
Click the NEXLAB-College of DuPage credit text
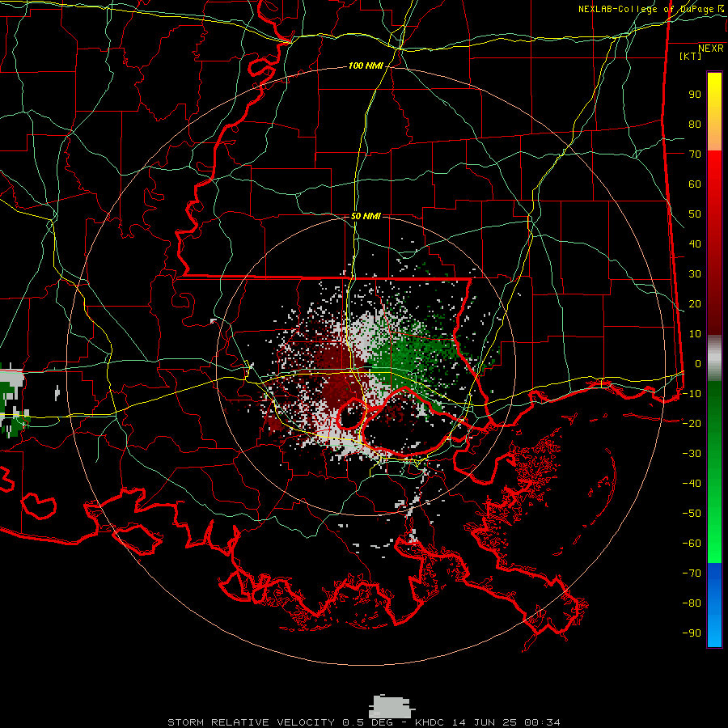pos(651,9)
